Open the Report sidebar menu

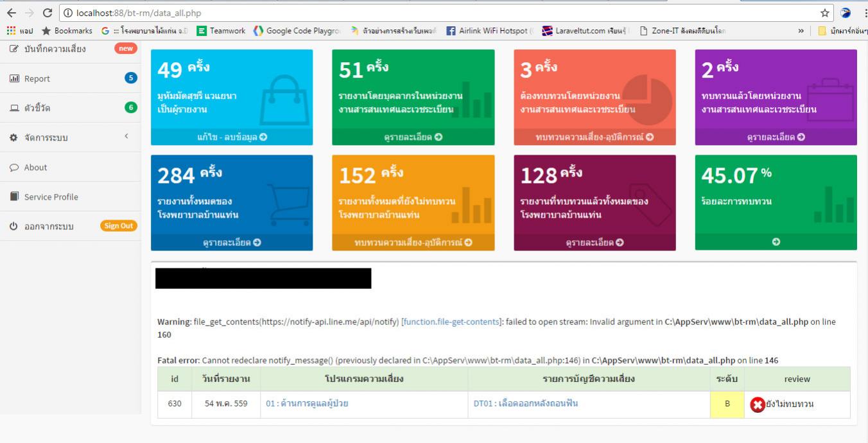coord(71,78)
